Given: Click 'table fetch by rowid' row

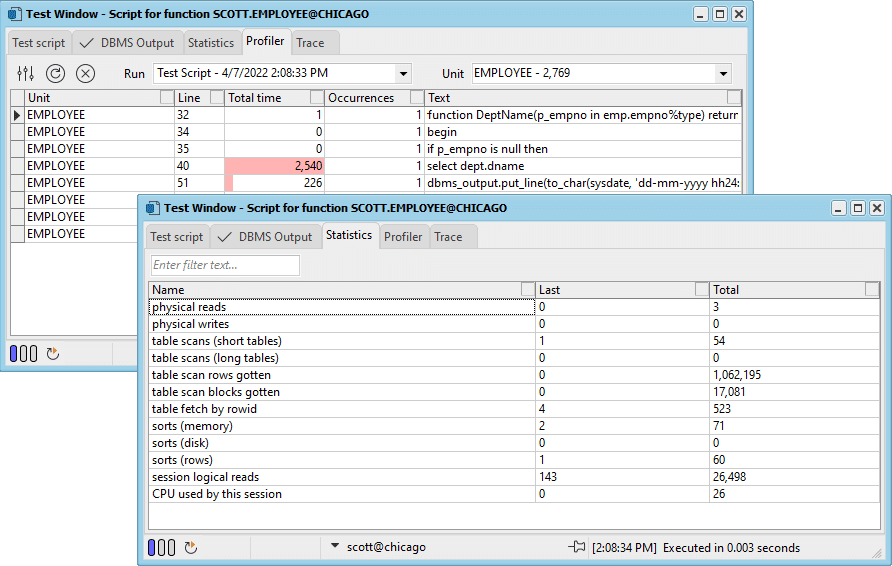Looking at the screenshot, I should [x=514, y=409].
